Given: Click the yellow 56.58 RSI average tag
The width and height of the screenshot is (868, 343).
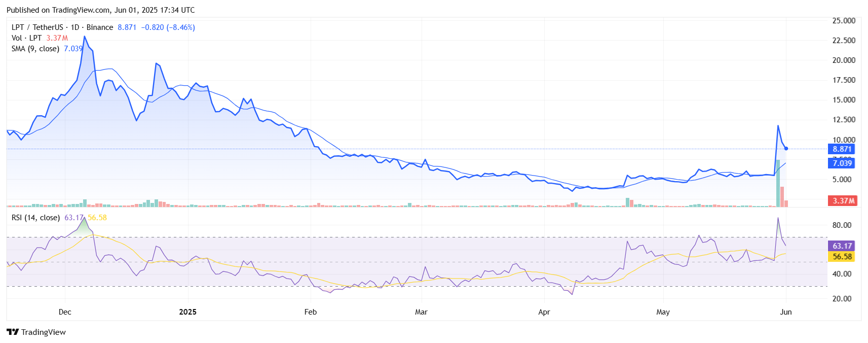Looking at the screenshot, I should pos(841,257).
